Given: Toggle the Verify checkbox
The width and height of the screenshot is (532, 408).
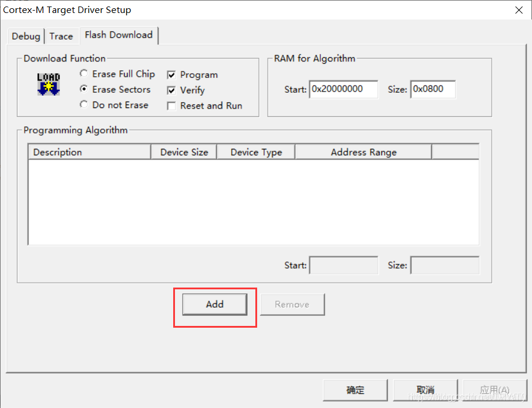Looking at the screenshot, I should tap(171, 90).
